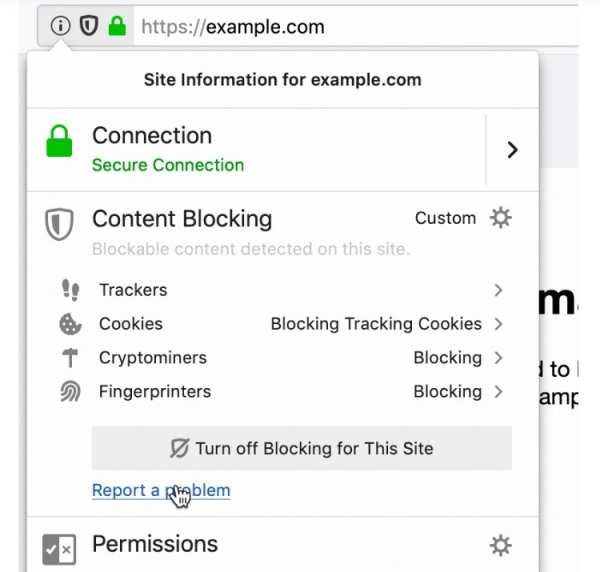Screen dimensions: 600x572
Task: Click the Cryptominers pickaxe icon
Action: (x=70, y=358)
